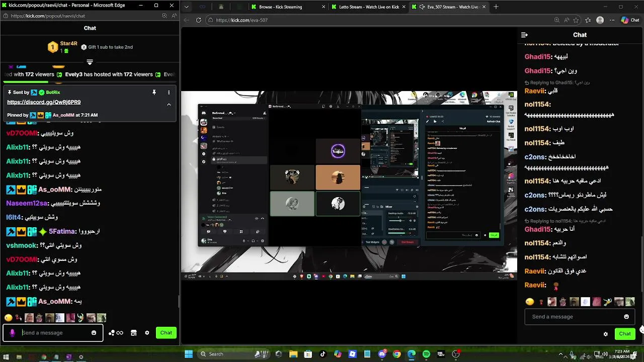Viewport: 644px width, 362px height.
Task: Expand the sub leaderboard handle under Star4R
Action: pos(90,62)
